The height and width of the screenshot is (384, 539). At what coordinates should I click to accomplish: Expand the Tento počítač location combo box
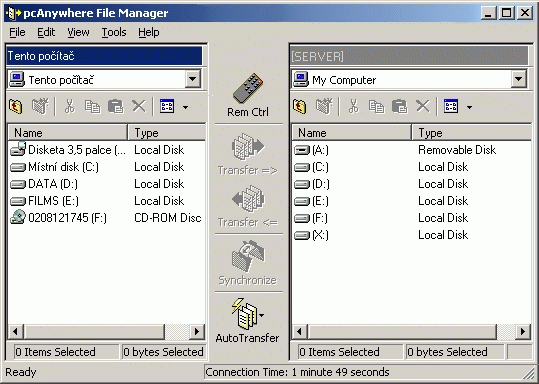click(192, 79)
